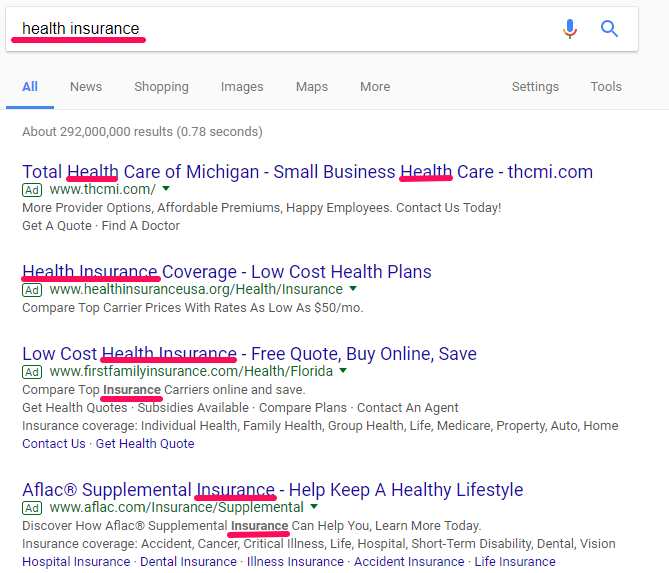Open the Dental Insurance sitelink
This screenshot has height=573, width=669.
[x=188, y=561]
